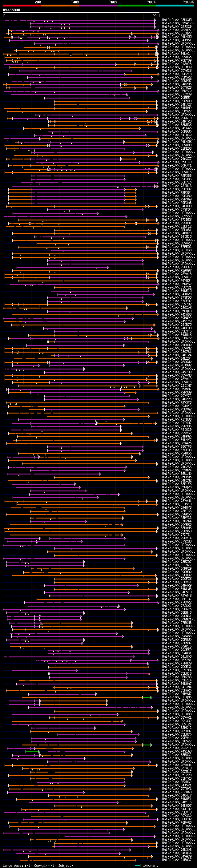Click hit label UniRef100_Q1AMQ0
197x868 pixels.
pyautogui.click(x=177, y=345)
